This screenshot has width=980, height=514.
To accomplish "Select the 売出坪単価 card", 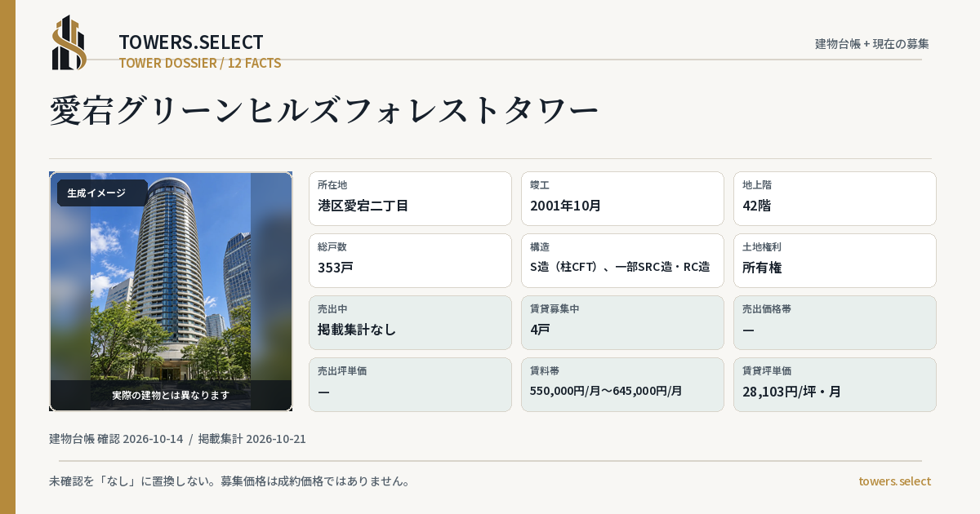I will pyautogui.click(x=410, y=384).
